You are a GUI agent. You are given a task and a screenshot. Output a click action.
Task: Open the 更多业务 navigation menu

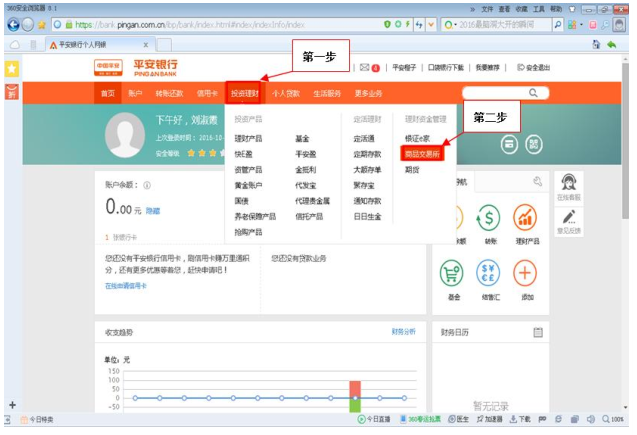click(368, 93)
